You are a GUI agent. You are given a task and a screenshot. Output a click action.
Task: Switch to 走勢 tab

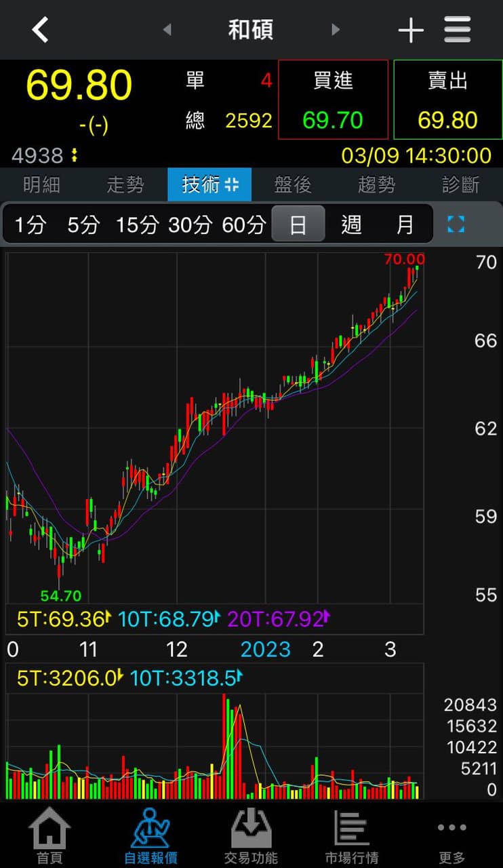(x=125, y=184)
